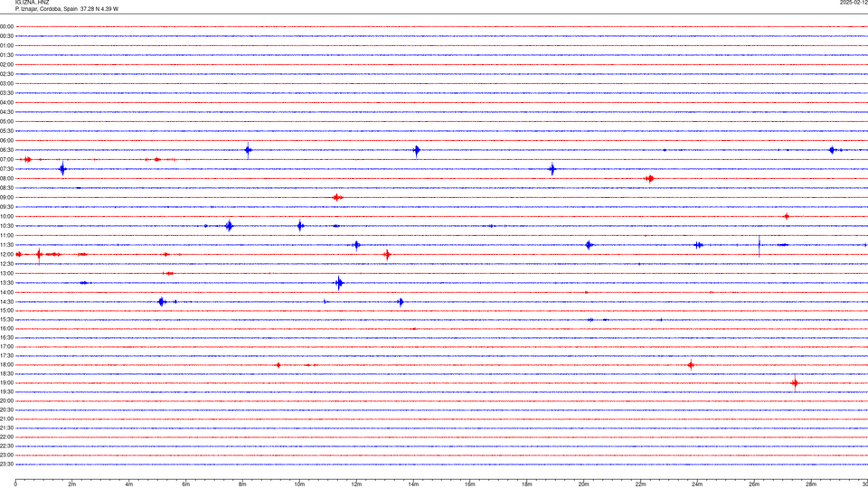Click the 12:00 trace event near 13 minutes
868x488 pixels.
388,255
